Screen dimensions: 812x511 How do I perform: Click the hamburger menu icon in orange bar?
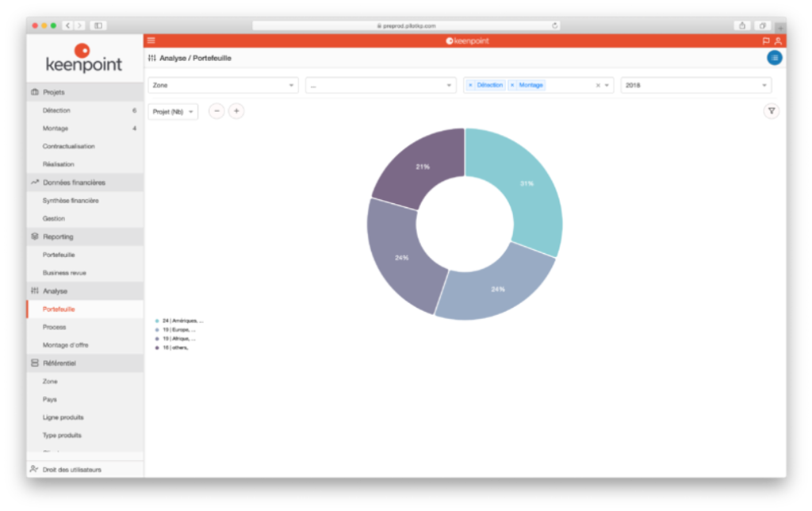tap(151, 40)
